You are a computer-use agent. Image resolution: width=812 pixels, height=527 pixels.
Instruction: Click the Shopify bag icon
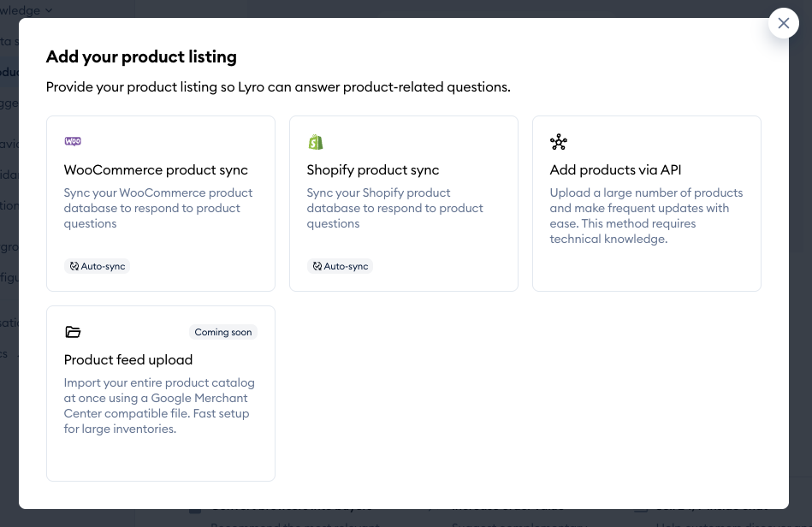316,142
